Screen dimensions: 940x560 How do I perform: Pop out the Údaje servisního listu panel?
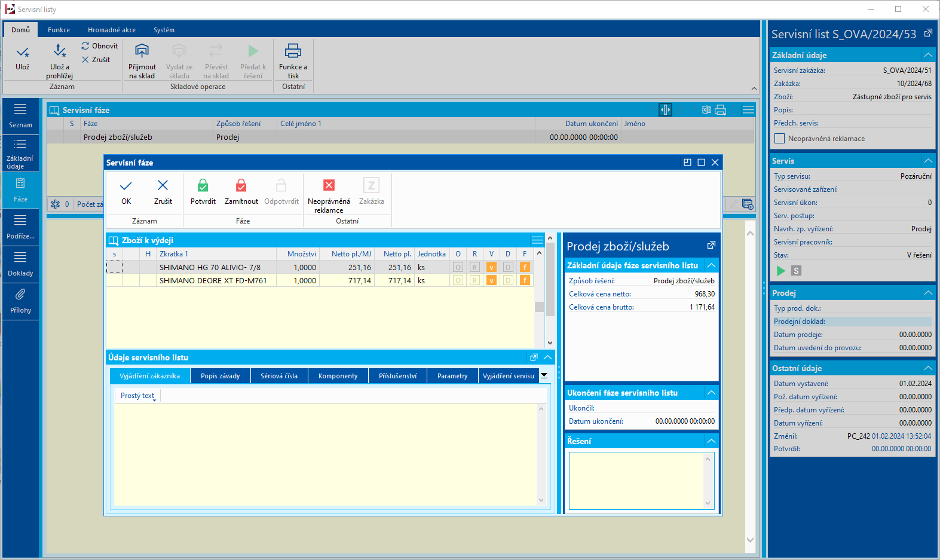(x=534, y=357)
